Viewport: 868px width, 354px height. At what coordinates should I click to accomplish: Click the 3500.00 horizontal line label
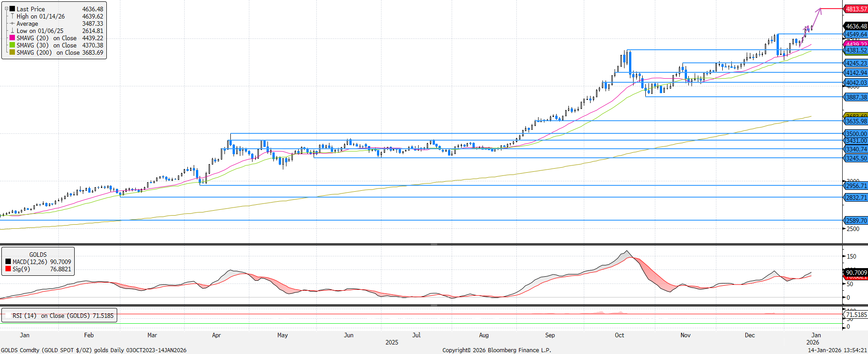(856, 134)
